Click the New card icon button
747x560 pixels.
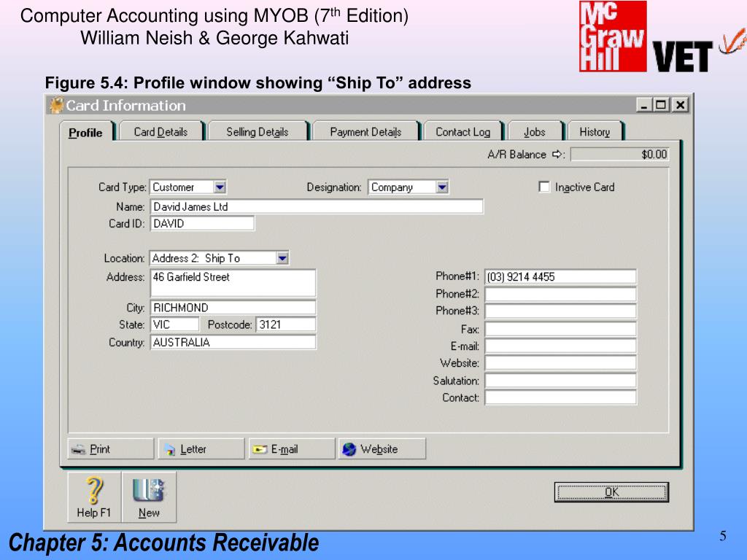(149, 497)
